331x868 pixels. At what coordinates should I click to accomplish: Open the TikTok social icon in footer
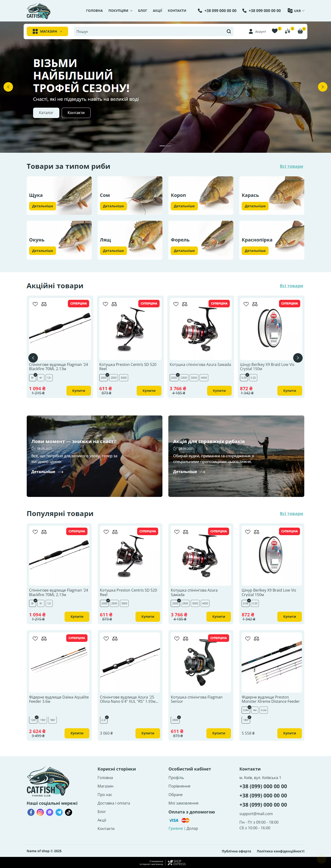(x=69, y=812)
